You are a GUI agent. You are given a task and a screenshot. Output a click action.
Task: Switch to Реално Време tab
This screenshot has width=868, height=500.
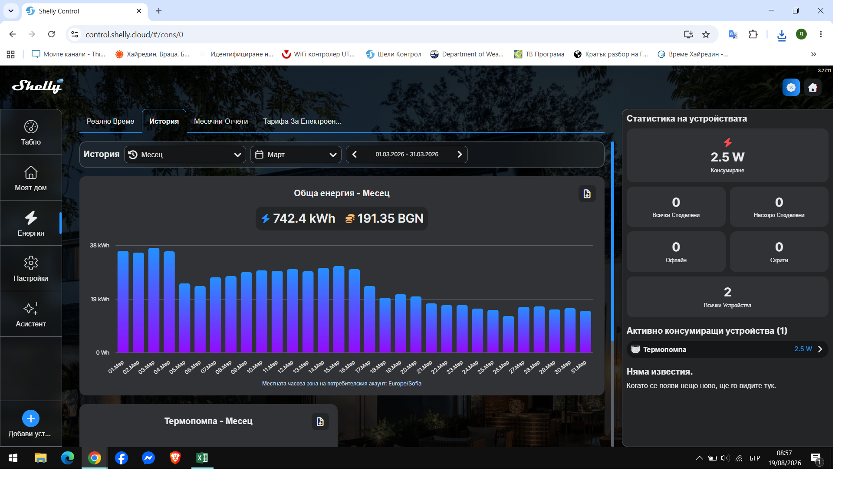tap(110, 121)
